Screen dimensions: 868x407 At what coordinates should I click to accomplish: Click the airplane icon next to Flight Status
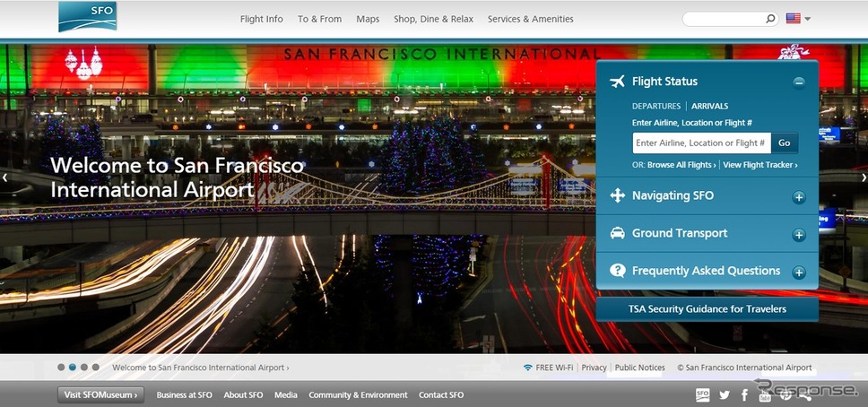pyautogui.click(x=617, y=82)
